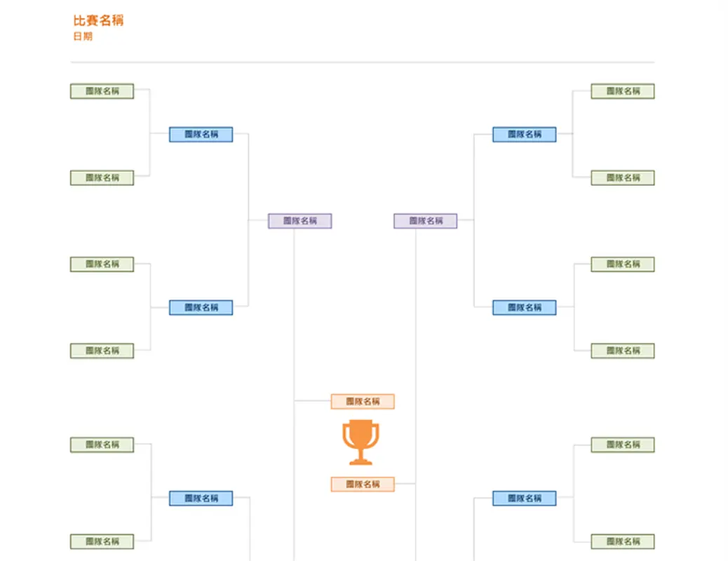Select the 日期 date text under the title
Screen dimensions: 728x561
[x=83, y=36]
